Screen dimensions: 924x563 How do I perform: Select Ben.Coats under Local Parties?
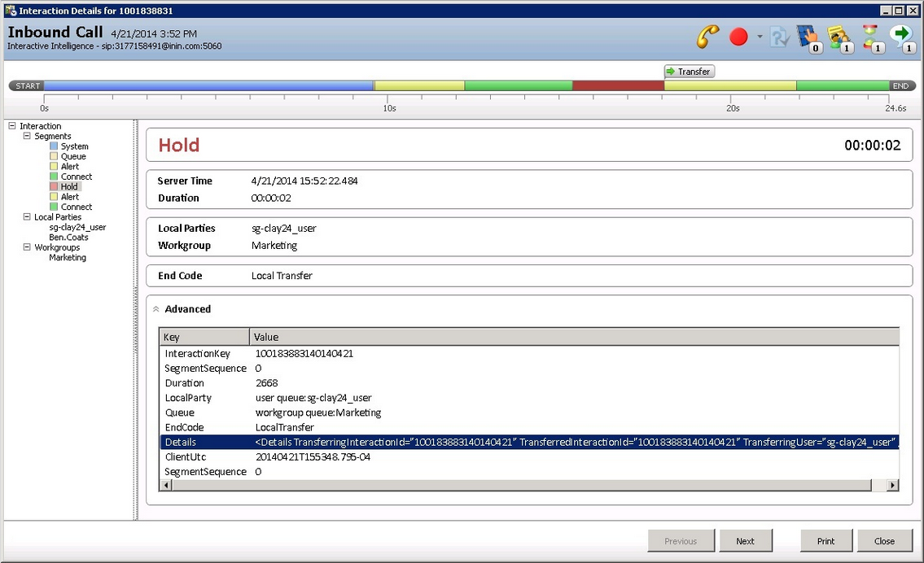(68, 238)
